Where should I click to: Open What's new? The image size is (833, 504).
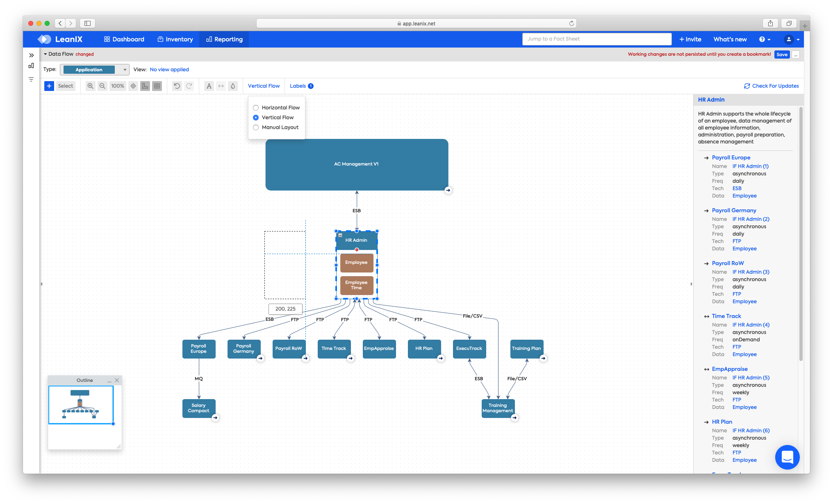coord(730,39)
